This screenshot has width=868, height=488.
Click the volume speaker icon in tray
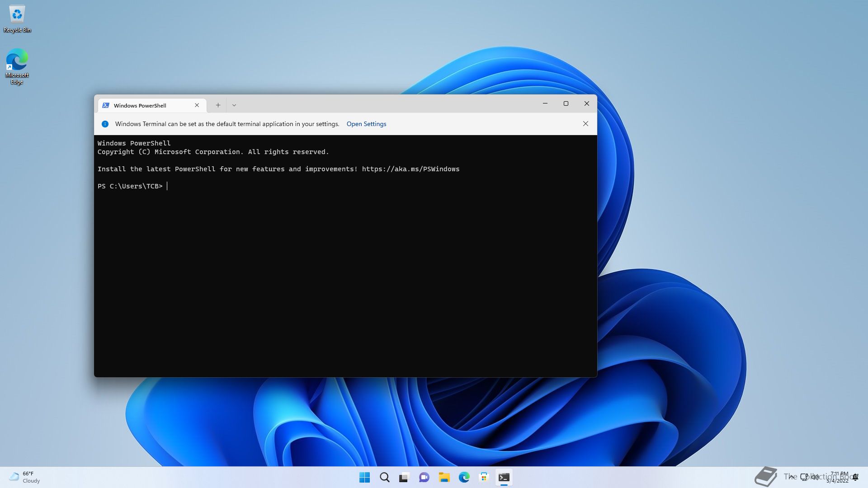(x=815, y=477)
